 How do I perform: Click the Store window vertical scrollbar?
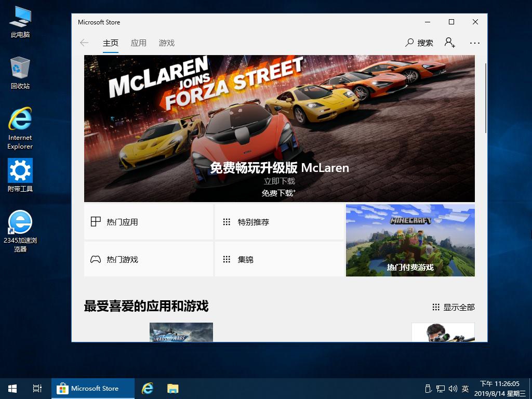pyautogui.click(x=486, y=98)
